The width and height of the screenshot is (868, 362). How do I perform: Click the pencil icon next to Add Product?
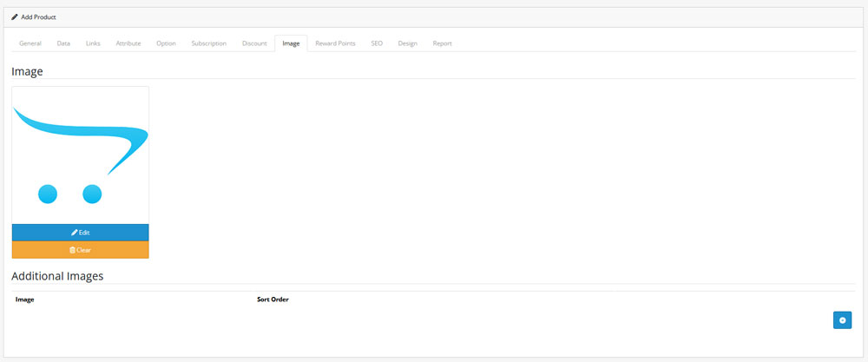[x=15, y=17]
